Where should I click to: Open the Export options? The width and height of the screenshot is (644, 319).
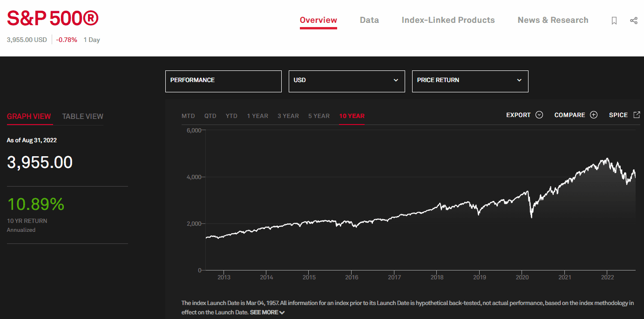[x=523, y=115]
